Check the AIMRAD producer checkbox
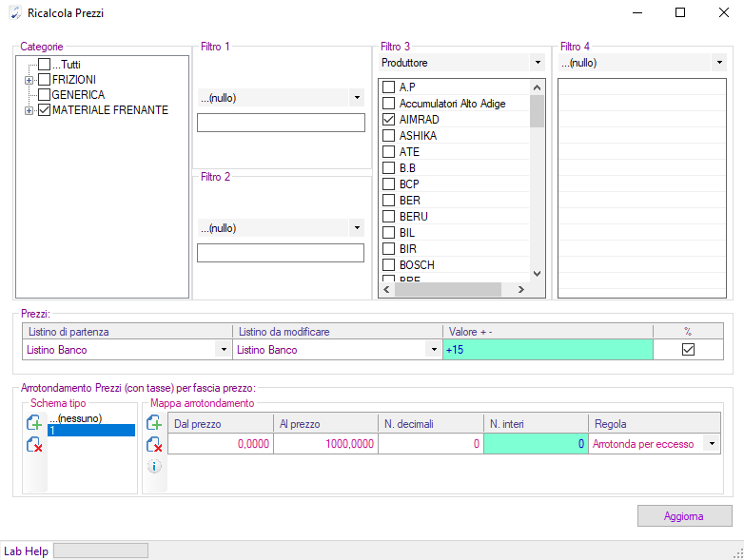The image size is (744, 560). point(388,120)
